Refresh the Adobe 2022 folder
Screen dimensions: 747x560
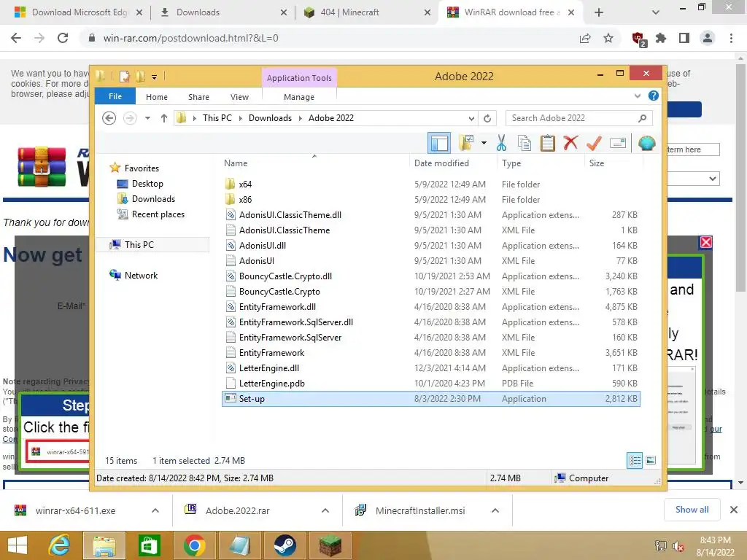[x=487, y=118]
